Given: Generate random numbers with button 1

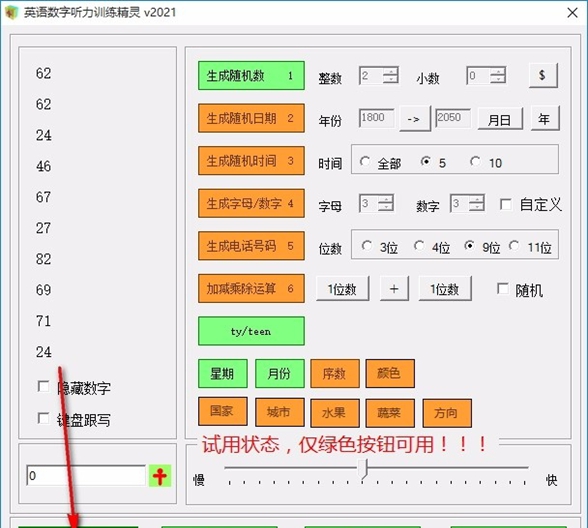Looking at the screenshot, I should [251, 75].
